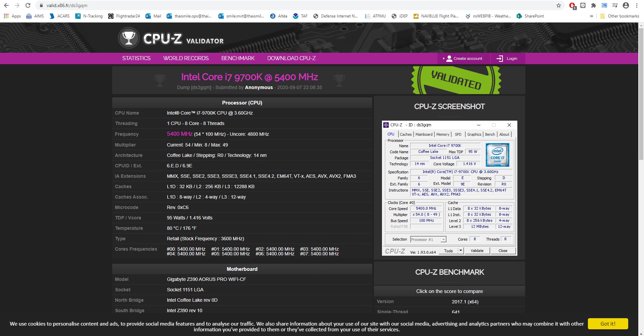Open the thaismile.ops mail bookmark
The height and width of the screenshot is (336, 644).
click(189, 16)
